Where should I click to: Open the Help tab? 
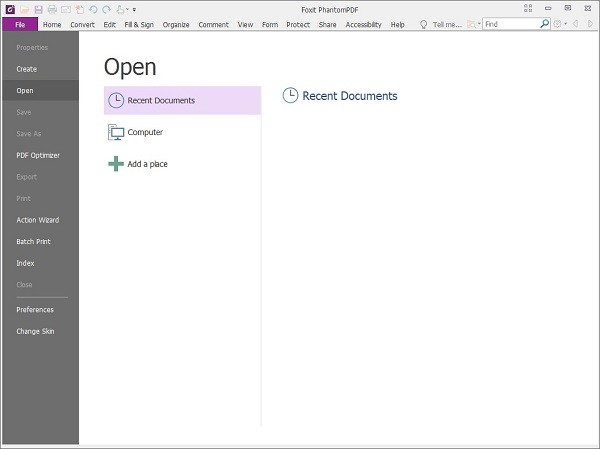coord(397,24)
